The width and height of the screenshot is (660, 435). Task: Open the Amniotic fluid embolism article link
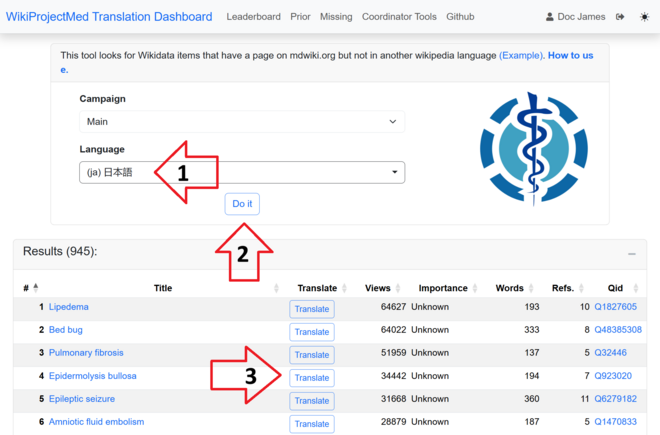pos(96,422)
